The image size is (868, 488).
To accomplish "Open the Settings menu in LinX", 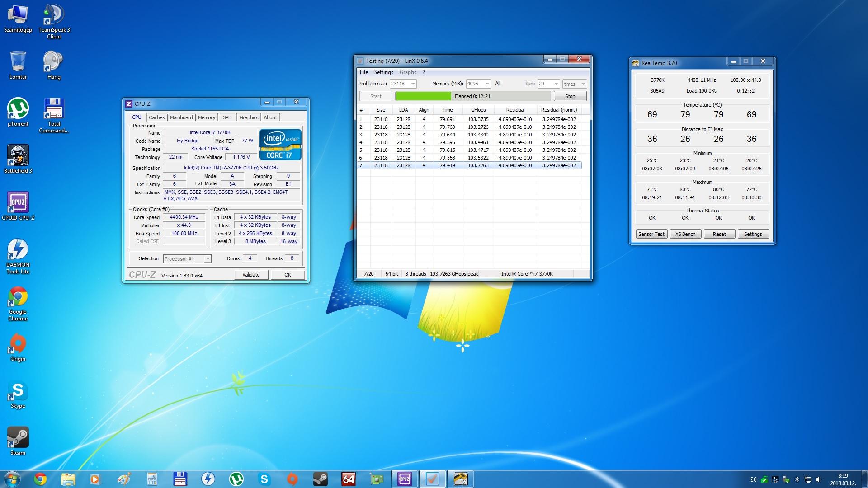I will pyautogui.click(x=383, y=72).
